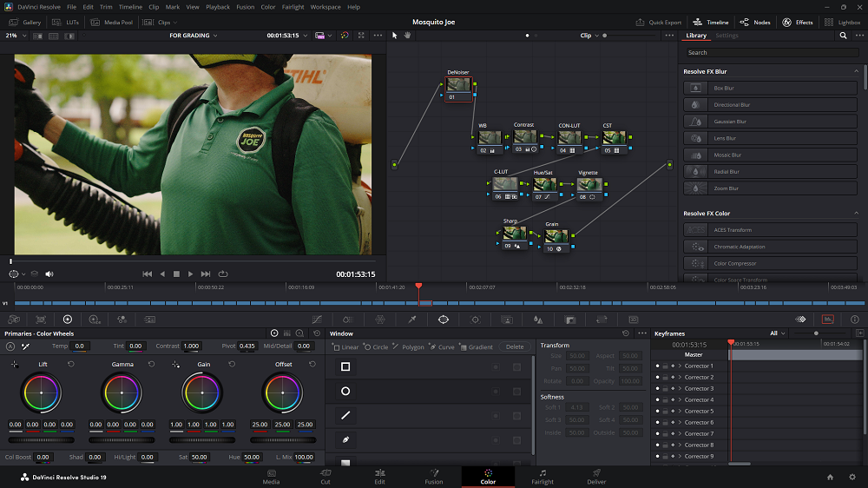Switch to the Fairlight page
Image resolution: width=868 pixels, height=488 pixels.
[x=542, y=476]
